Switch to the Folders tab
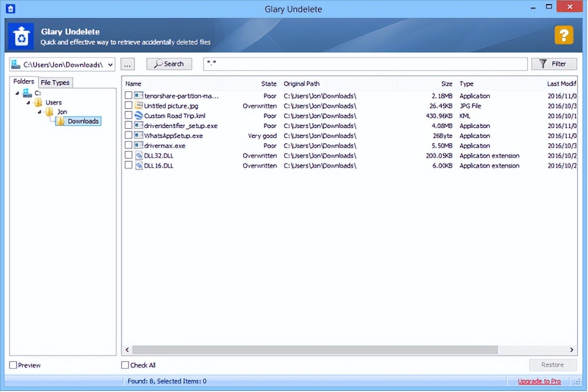This screenshot has width=588, height=392. 24,81
